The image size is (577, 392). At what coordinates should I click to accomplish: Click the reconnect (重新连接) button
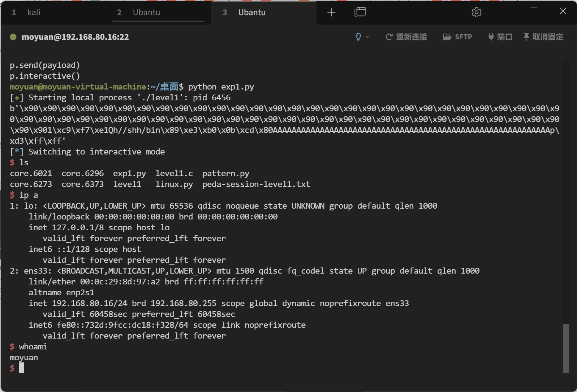(406, 37)
